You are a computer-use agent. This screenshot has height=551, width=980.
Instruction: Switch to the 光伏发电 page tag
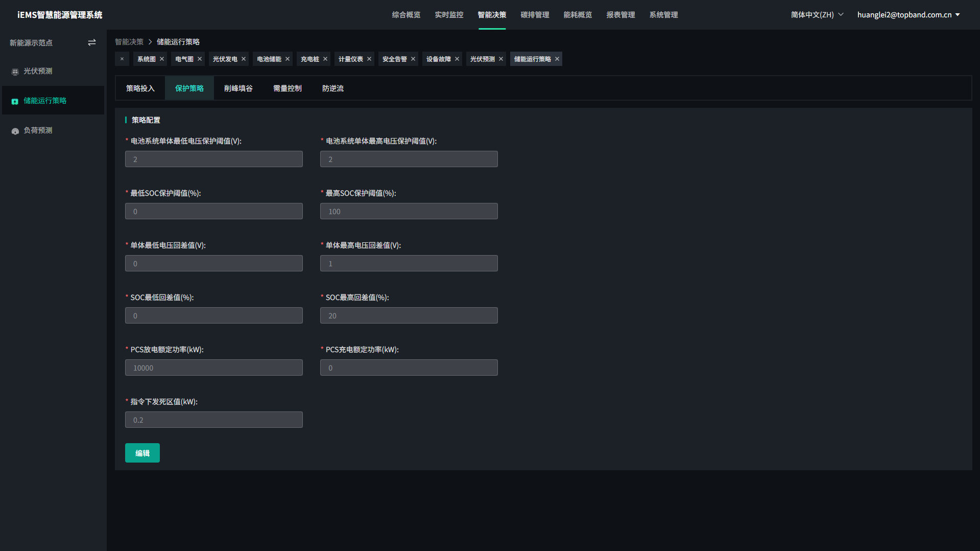tap(225, 59)
